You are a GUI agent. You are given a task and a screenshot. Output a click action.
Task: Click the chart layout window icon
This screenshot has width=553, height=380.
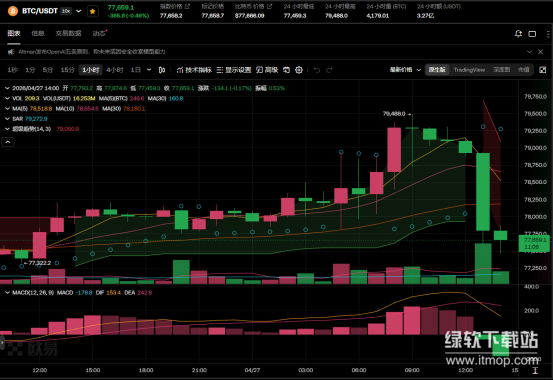(532, 34)
